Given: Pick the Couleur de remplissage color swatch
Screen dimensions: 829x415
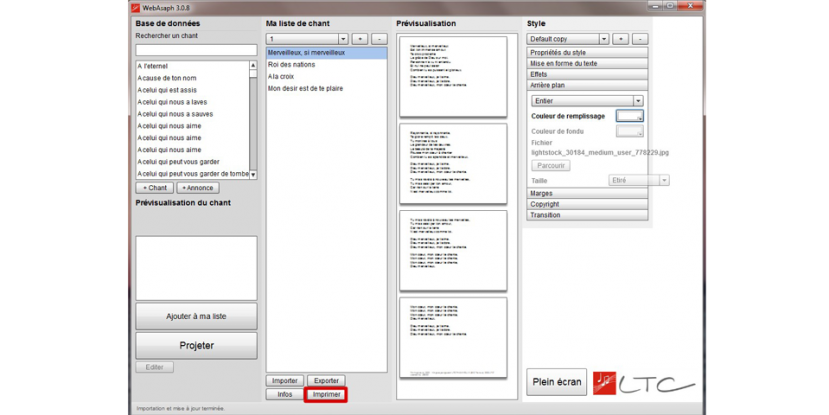Looking at the screenshot, I should 629,116.
